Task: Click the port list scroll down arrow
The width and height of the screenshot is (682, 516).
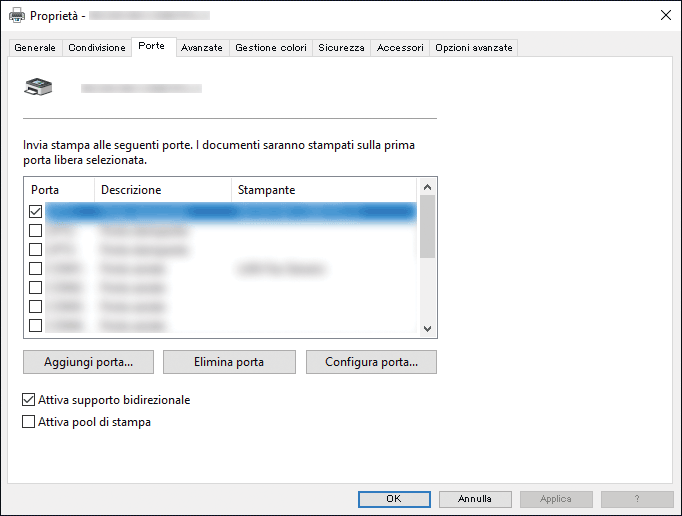Action: pyautogui.click(x=427, y=328)
